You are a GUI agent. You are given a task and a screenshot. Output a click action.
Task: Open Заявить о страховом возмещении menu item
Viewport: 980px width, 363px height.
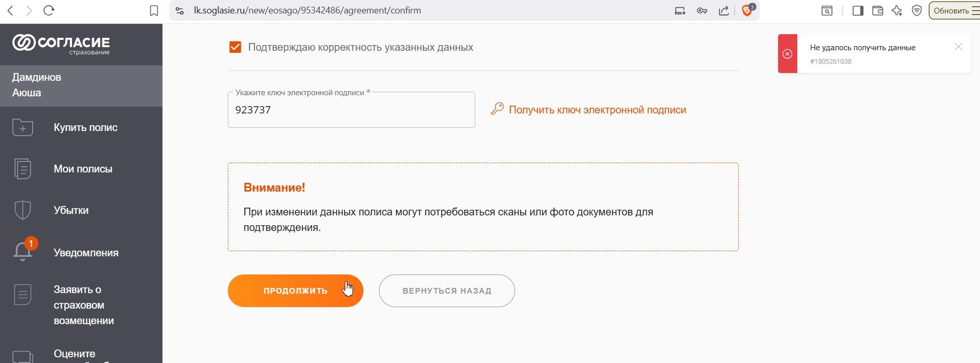[84, 305]
